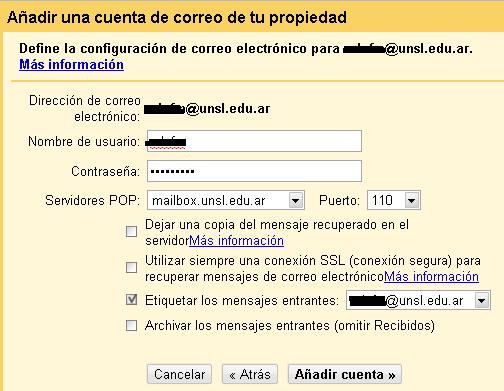Open the top 'Más información' link under the header
Viewport: 504px width, 391px height.
71,64
